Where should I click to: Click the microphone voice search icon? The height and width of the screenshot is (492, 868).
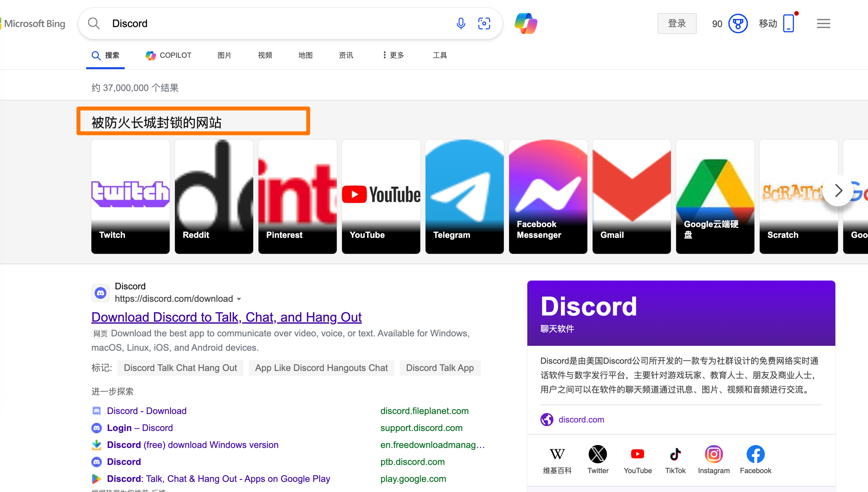click(x=460, y=23)
